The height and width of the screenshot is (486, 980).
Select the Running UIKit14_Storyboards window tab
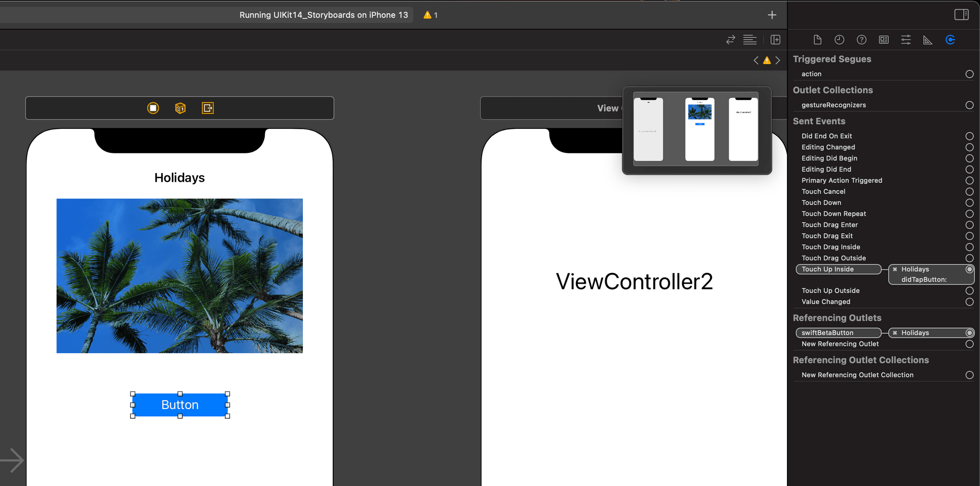click(324, 15)
